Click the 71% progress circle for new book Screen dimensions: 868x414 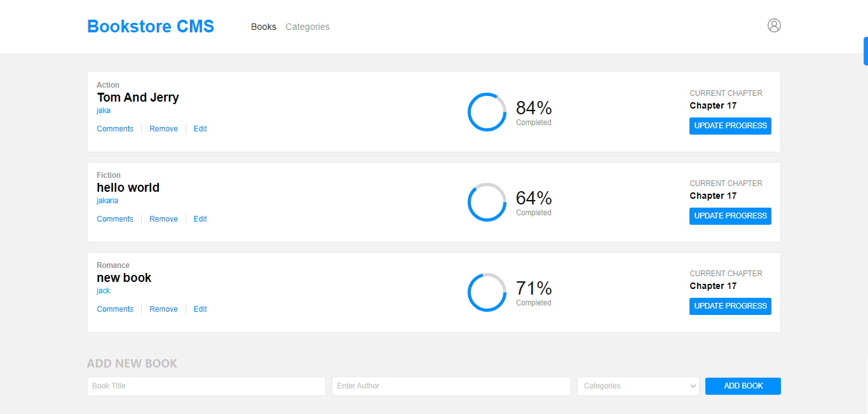[487, 293]
